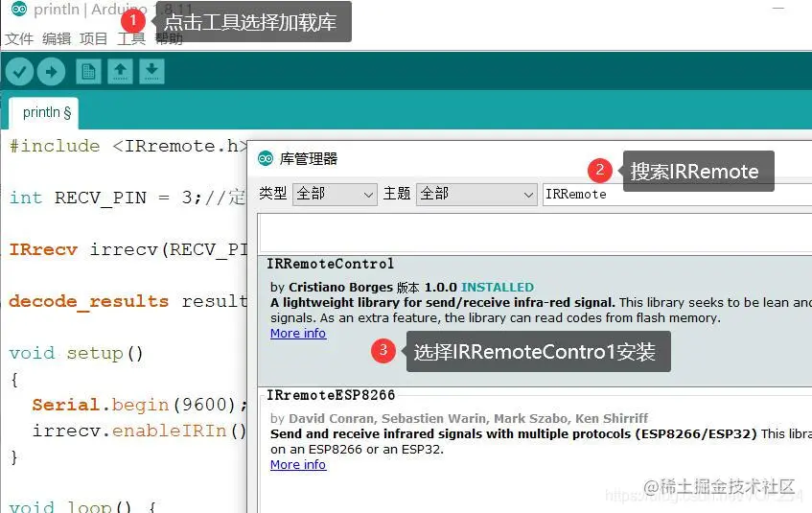This screenshot has height=513, width=812.
Task: Open More info link for IRremoteESP8266
Action: pos(298,465)
